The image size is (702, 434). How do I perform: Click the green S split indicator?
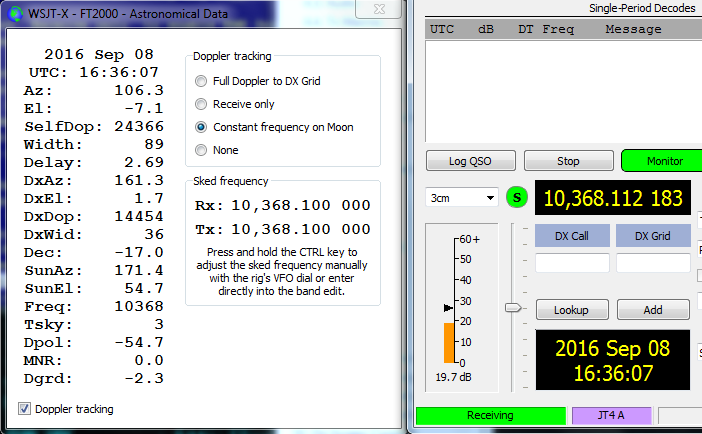point(517,198)
